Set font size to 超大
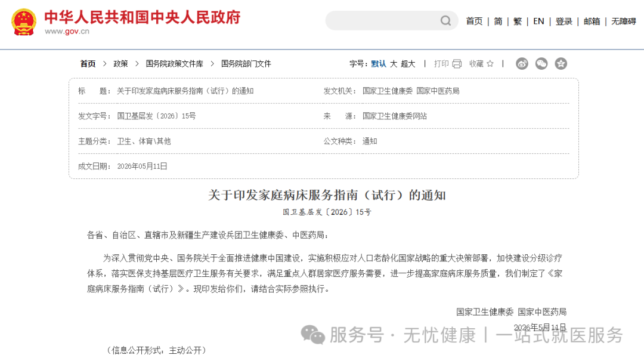This screenshot has width=644, height=361. tap(408, 64)
